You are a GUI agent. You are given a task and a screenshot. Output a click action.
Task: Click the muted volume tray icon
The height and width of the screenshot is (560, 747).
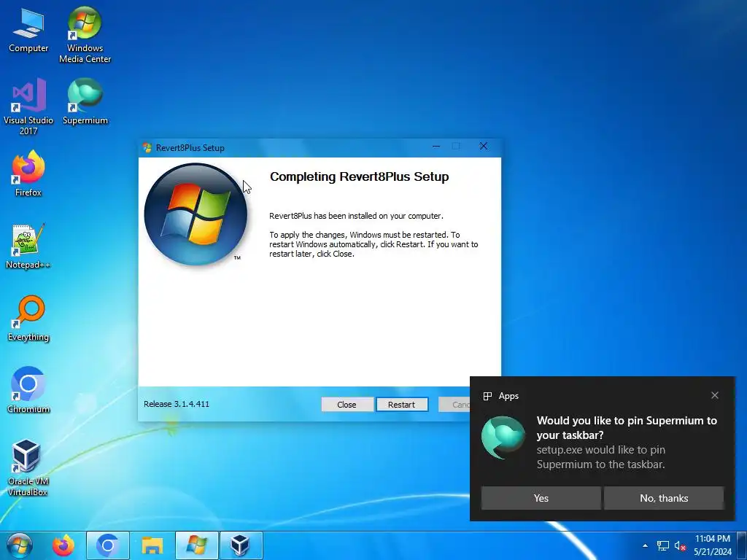coord(680,545)
